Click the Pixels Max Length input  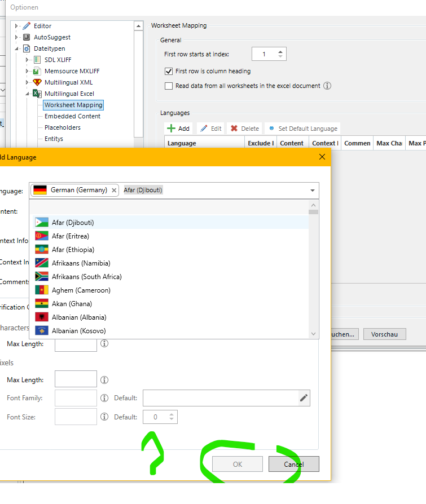point(76,379)
